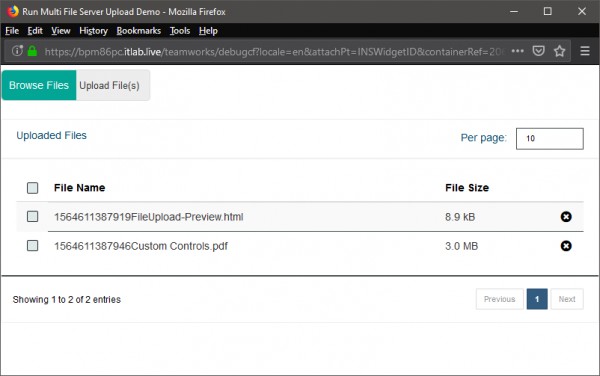
Task: Select page 1 in pagination
Action: (x=537, y=299)
